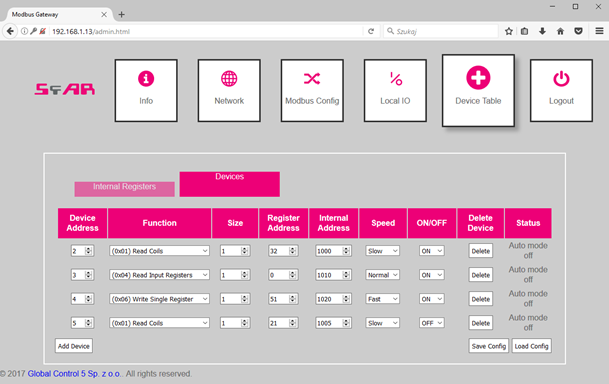Click the Function column header

click(x=159, y=223)
